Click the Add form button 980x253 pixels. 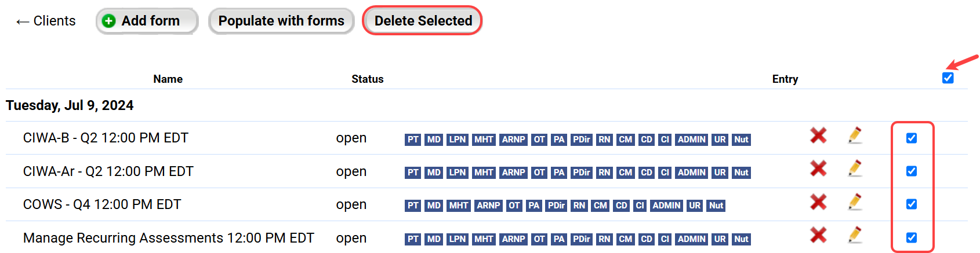[147, 21]
